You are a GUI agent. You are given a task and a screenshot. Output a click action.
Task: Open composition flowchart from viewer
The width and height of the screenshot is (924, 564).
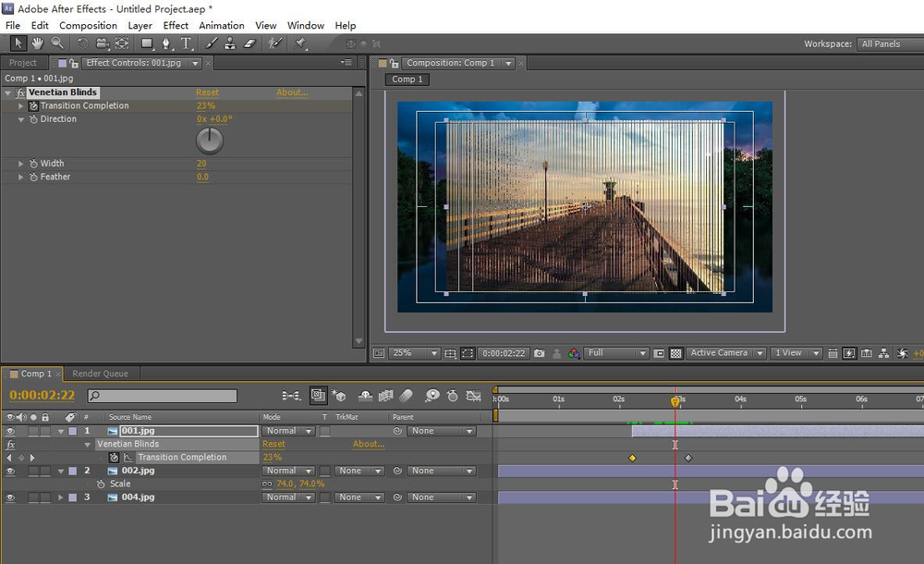point(883,353)
